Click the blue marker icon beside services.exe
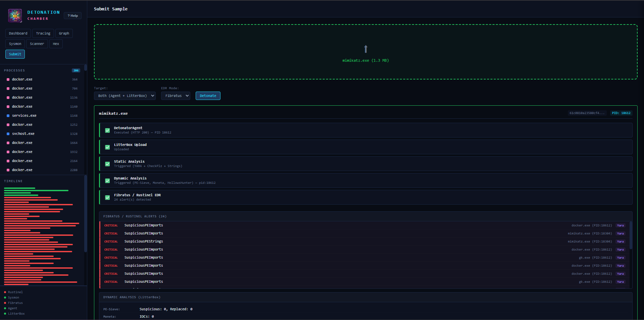Viewport: 644px width, 320px height. coord(8,116)
